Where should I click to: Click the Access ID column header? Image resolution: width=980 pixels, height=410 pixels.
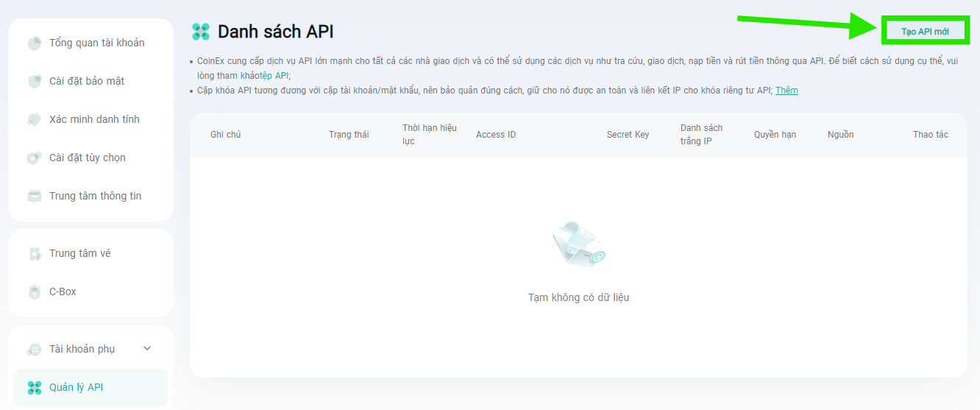pyautogui.click(x=496, y=135)
